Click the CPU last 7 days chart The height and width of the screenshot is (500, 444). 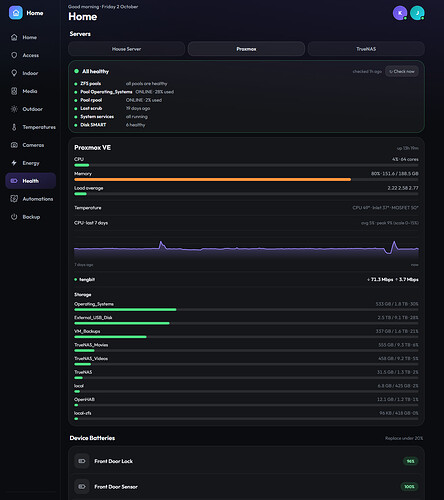[246, 248]
